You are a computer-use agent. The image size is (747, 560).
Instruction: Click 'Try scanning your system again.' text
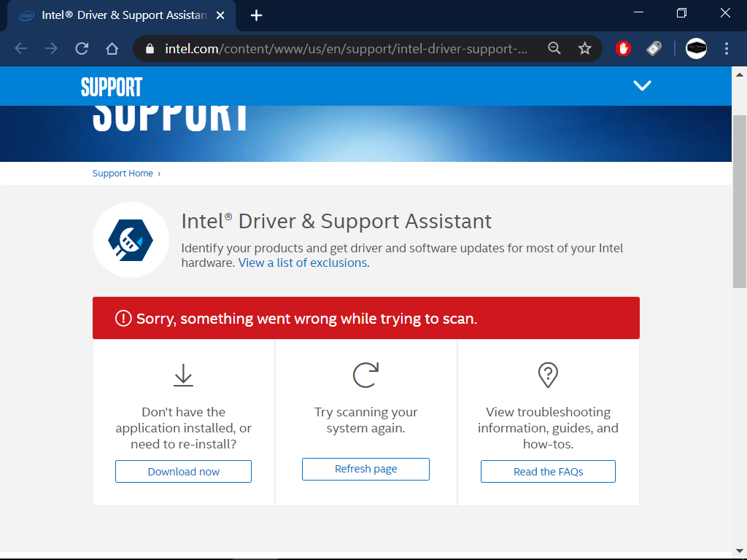(366, 420)
